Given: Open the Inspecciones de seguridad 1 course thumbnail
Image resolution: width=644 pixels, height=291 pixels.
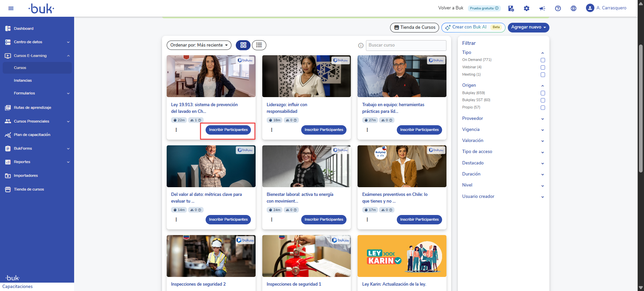Looking at the screenshot, I should point(307,256).
